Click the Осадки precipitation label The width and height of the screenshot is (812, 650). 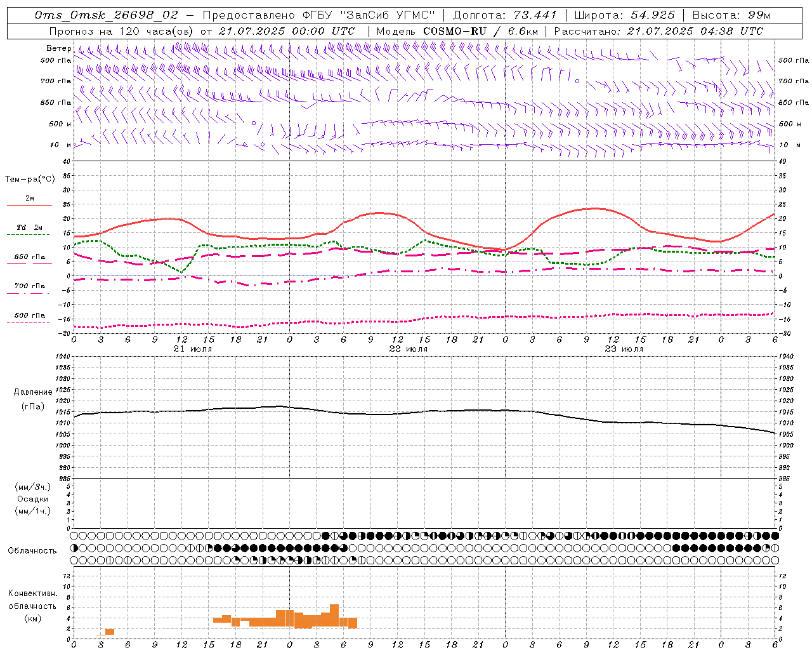[33, 499]
